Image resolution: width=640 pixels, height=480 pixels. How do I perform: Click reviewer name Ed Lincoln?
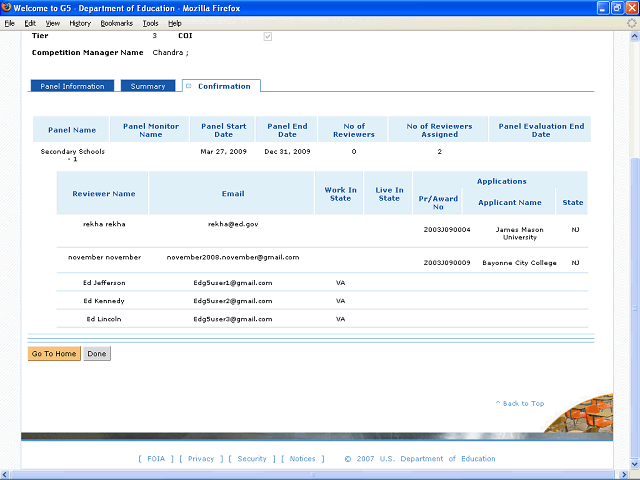[104, 319]
